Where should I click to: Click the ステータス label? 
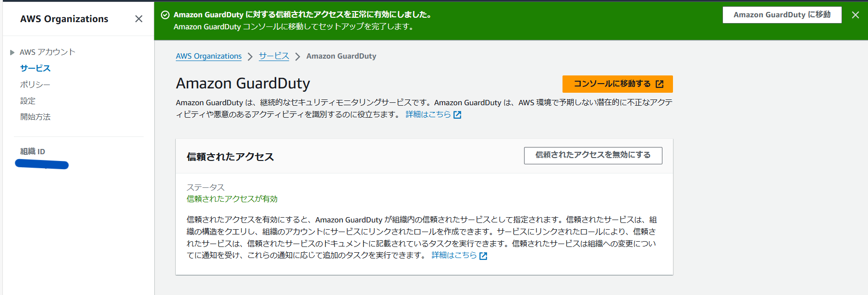206,187
